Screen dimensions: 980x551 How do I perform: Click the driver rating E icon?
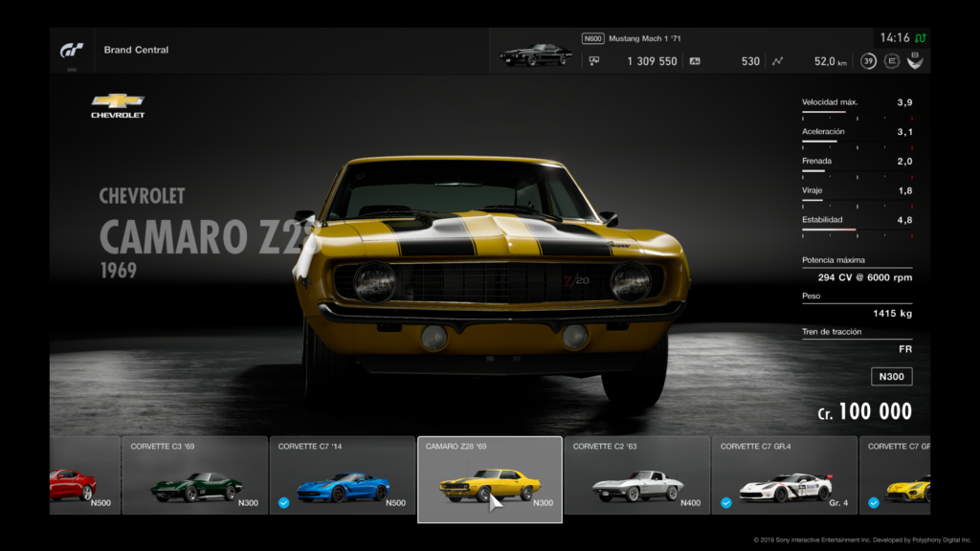[892, 61]
